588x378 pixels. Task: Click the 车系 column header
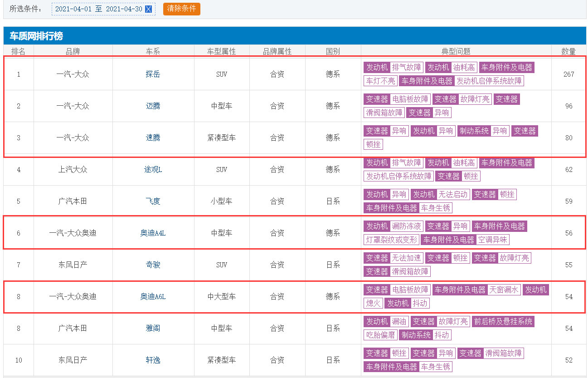[x=153, y=51]
